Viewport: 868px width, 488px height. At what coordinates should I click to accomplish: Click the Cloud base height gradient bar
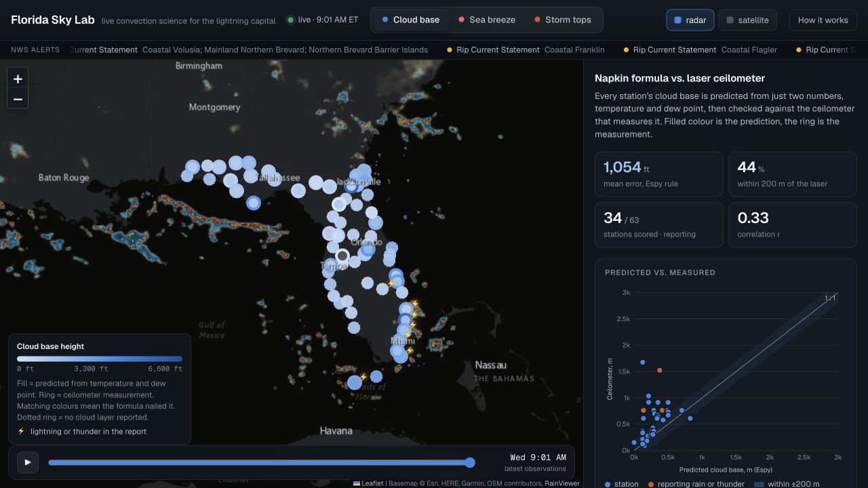[100, 359]
